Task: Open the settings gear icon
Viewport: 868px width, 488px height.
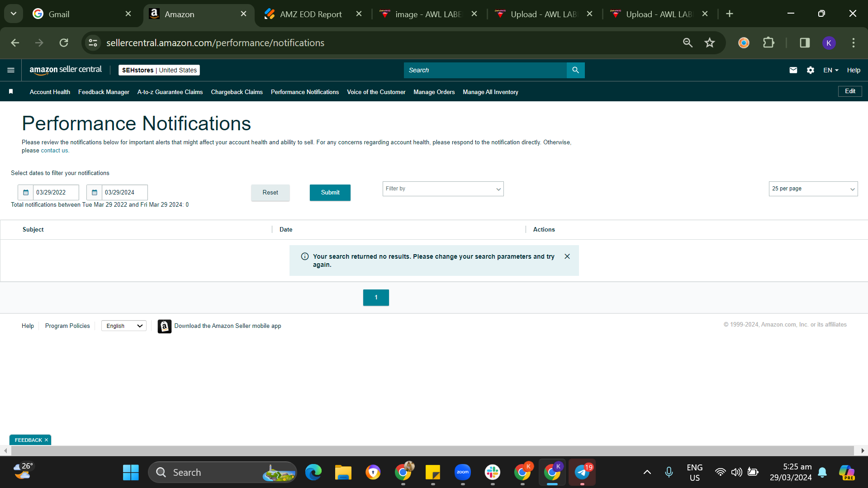Action: pos(810,70)
